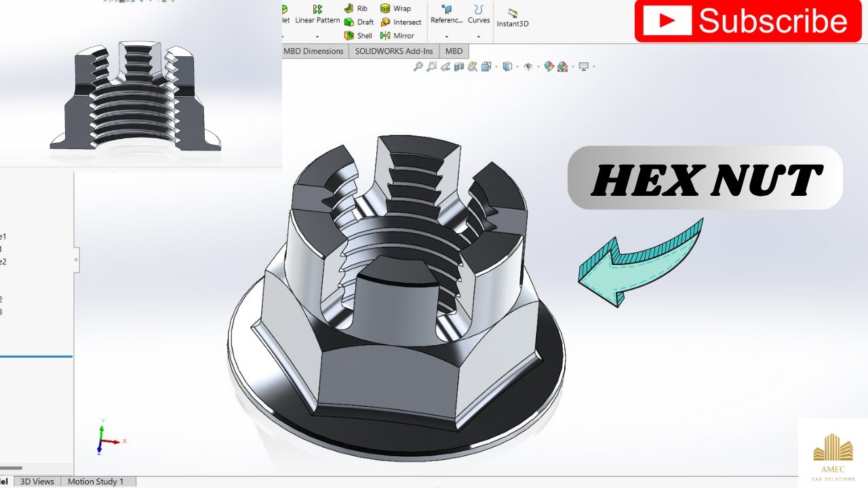The width and height of the screenshot is (868, 488).
Task: Click the red Subscribe button
Action: coord(747,21)
